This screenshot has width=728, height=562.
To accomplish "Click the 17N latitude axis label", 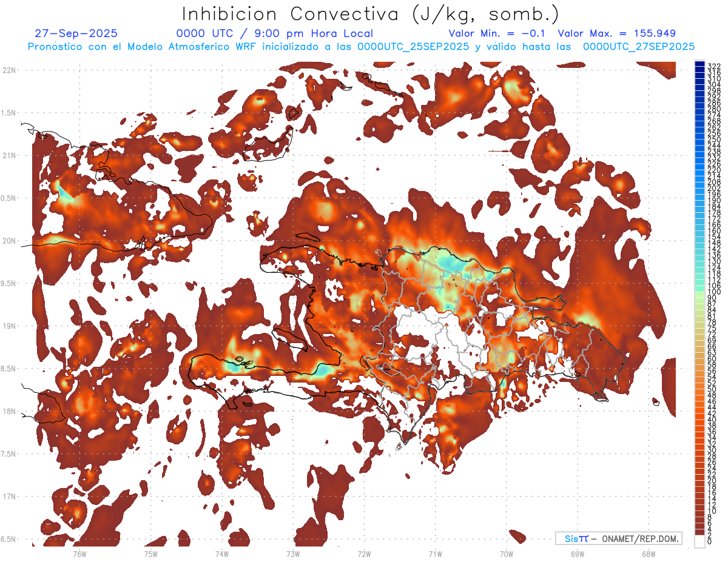I will [9, 497].
